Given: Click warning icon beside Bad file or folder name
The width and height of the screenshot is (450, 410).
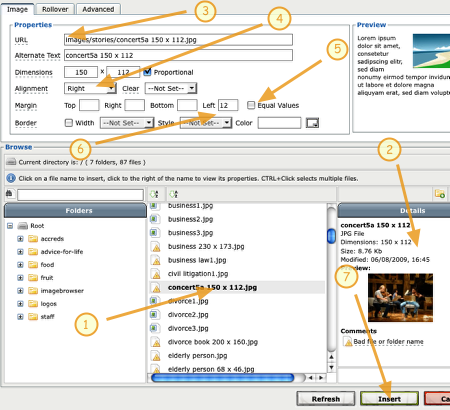Looking at the screenshot, I should tap(348, 342).
